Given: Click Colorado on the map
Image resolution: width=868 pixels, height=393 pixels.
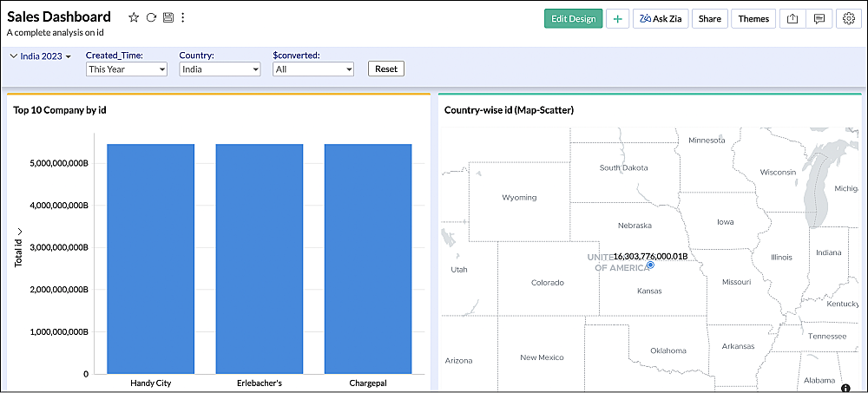Looking at the screenshot, I should (548, 282).
